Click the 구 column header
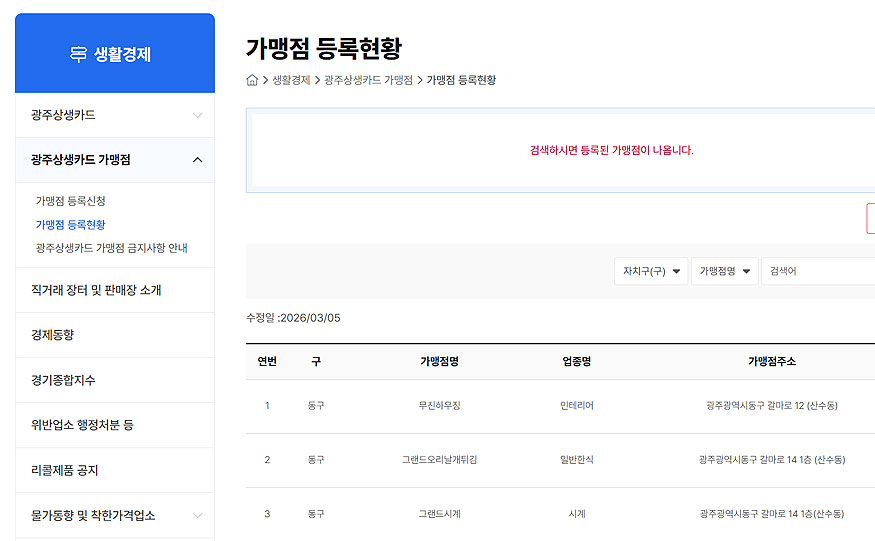875x541 pixels. (x=316, y=362)
